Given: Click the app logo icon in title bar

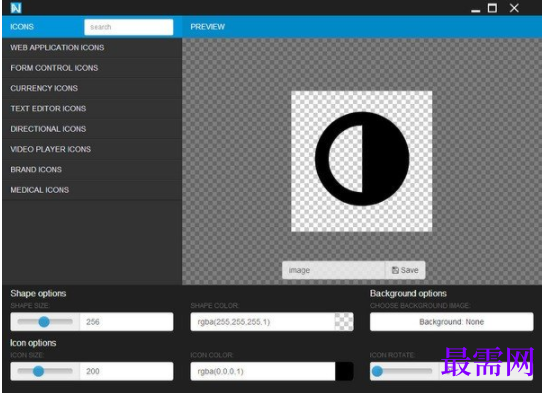Looking at the screenshot, I should pyautogui.click(x=16, y=8).
